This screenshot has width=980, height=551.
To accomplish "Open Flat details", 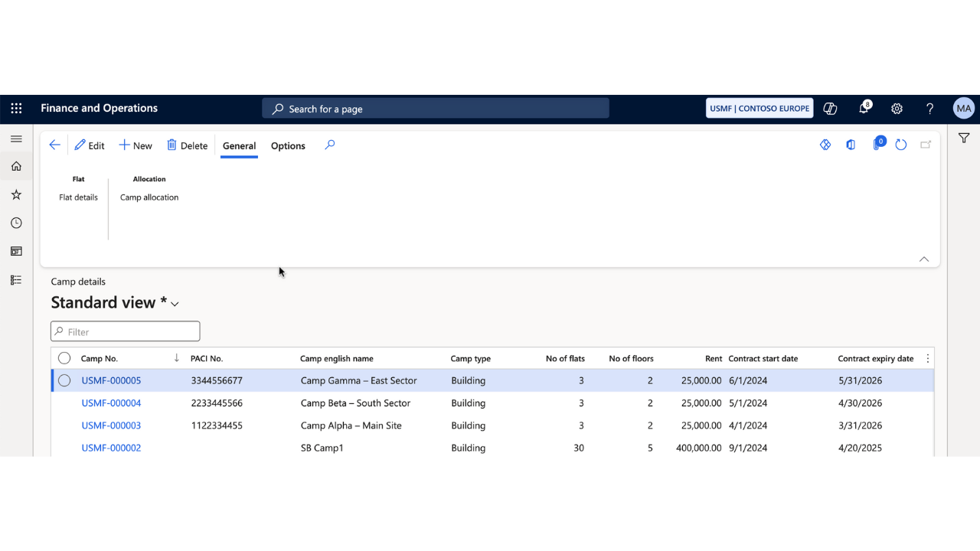I will (x=78, y=197).
